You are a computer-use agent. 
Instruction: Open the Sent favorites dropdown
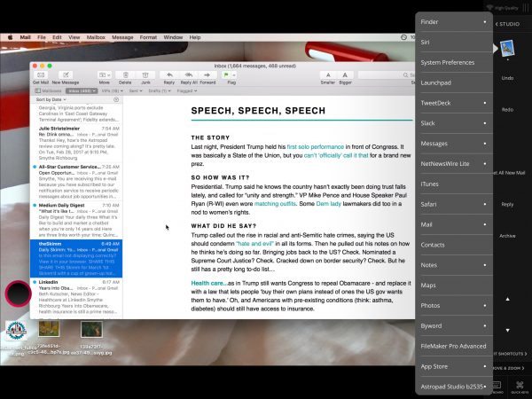pos(136,91)
